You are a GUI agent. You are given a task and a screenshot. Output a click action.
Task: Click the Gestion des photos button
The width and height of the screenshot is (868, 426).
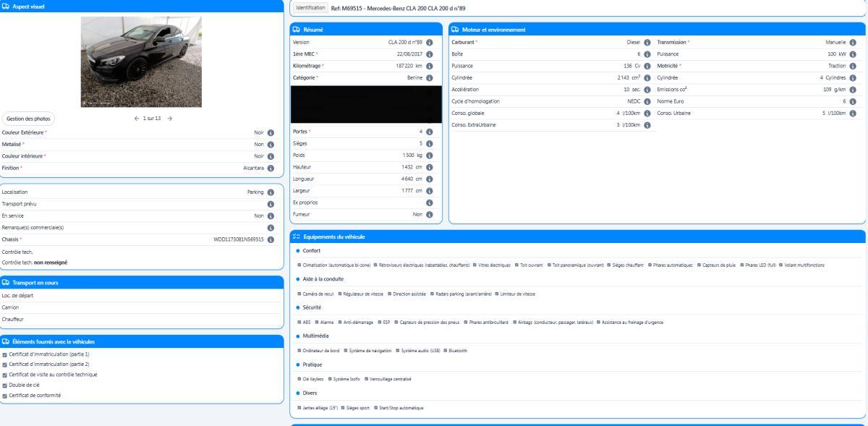coord(28,119)
